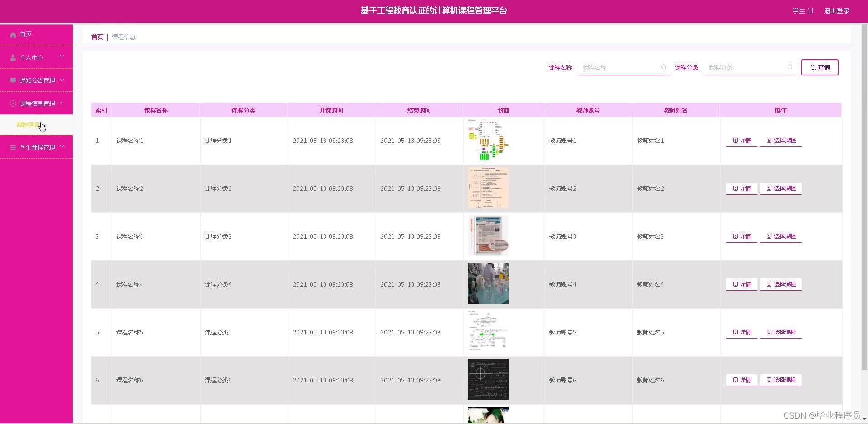Screen dimensions: 868x424
Task: Click the 封面 column header
Action: 504,110
